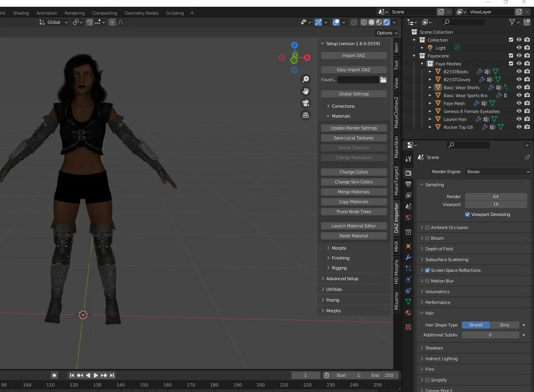
Task: Select wireframe viewport shading
Action: (364, 22)
